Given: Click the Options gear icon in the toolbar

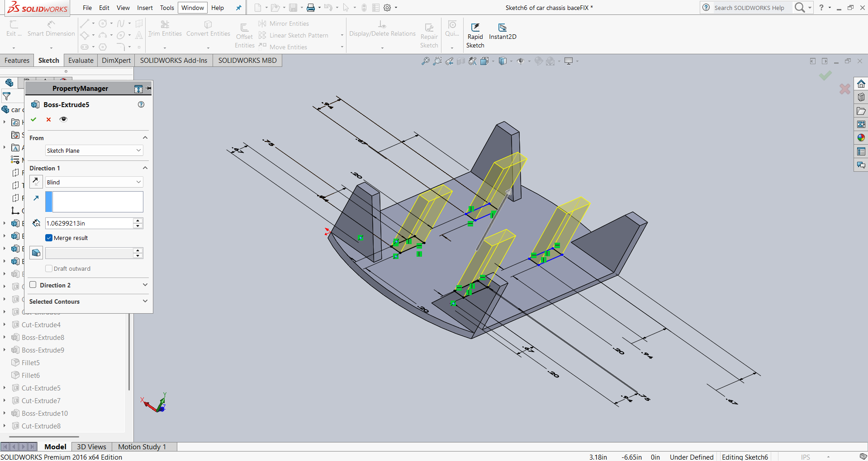Looking at the screenshot, I should (387, 8).
